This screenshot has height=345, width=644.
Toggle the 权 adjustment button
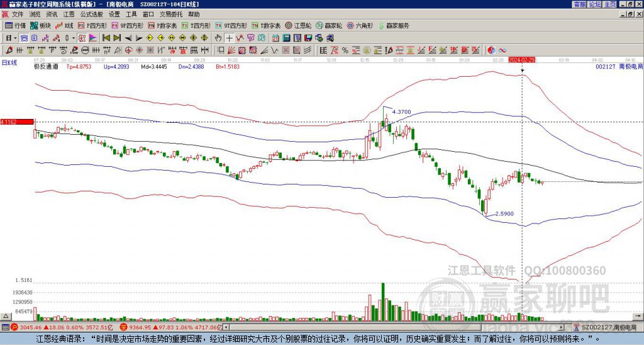[x=82, y=38]
